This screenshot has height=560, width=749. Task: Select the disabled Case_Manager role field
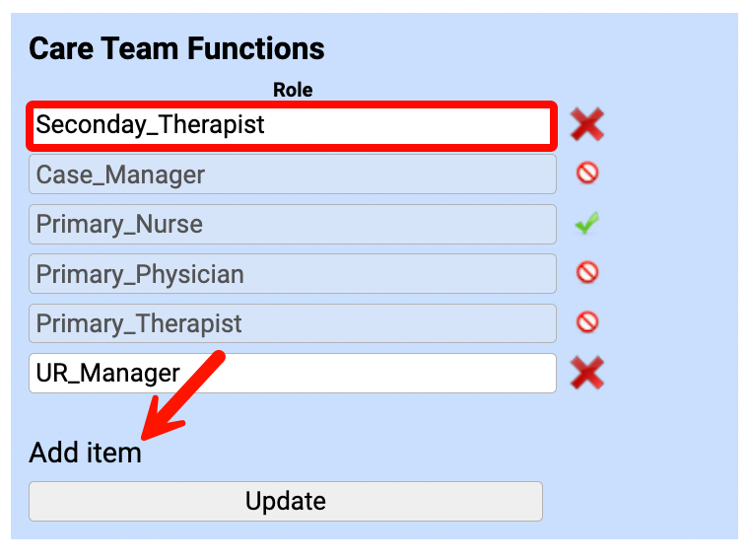click(291, 175)
